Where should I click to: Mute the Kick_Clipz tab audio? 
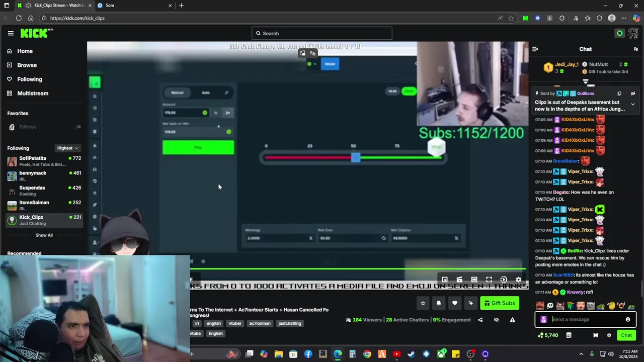point(29,6)
